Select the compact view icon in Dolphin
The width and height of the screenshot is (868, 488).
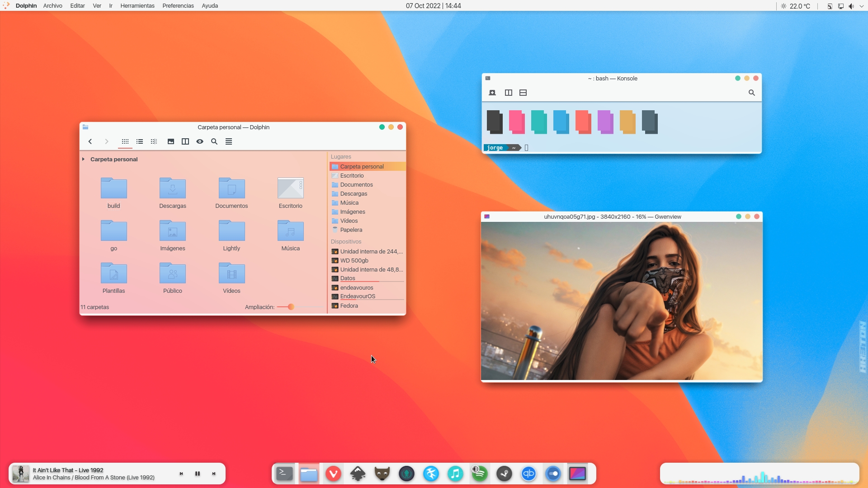(x=154, y=141)
